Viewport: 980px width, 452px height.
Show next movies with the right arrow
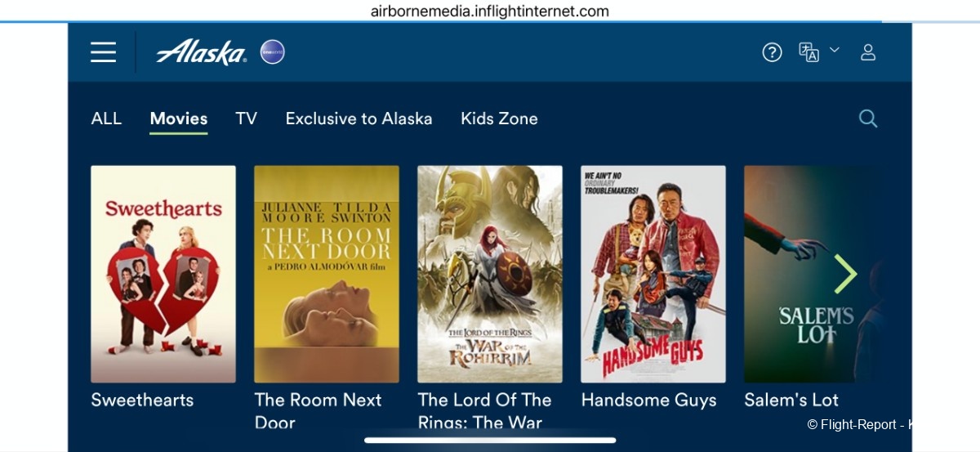point(846,274)
